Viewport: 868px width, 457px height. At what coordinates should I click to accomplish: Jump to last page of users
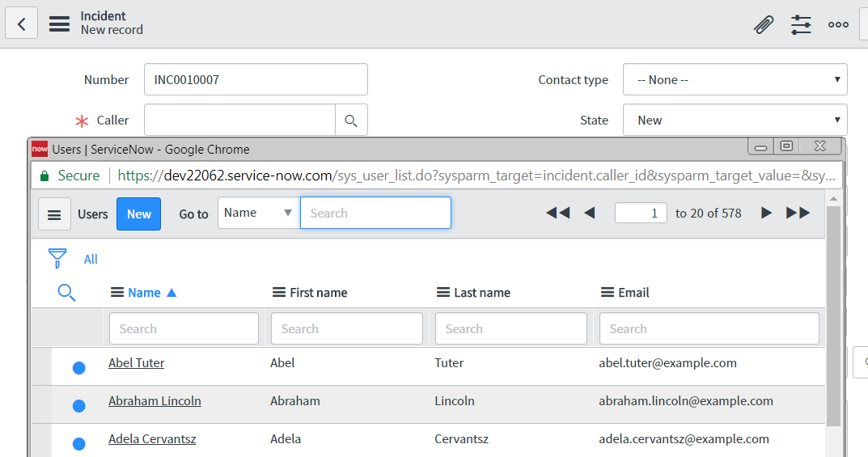tap(798, 213)
